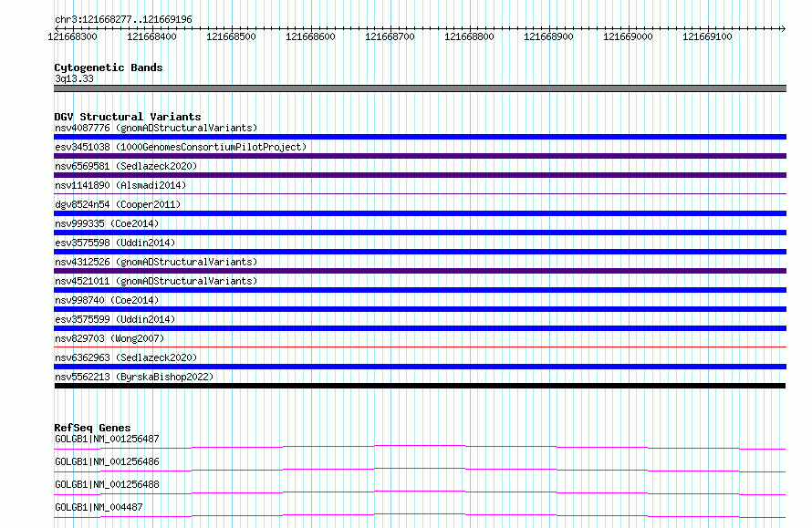Click the thin red line under nsv829703
812x528 pixels.
pyautogui.click(x=420, y=347)
